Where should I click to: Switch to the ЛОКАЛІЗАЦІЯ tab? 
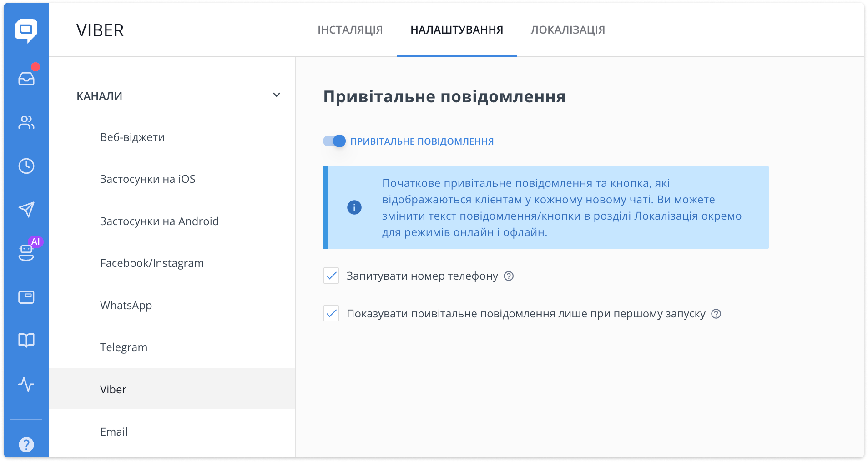(567, 30)
